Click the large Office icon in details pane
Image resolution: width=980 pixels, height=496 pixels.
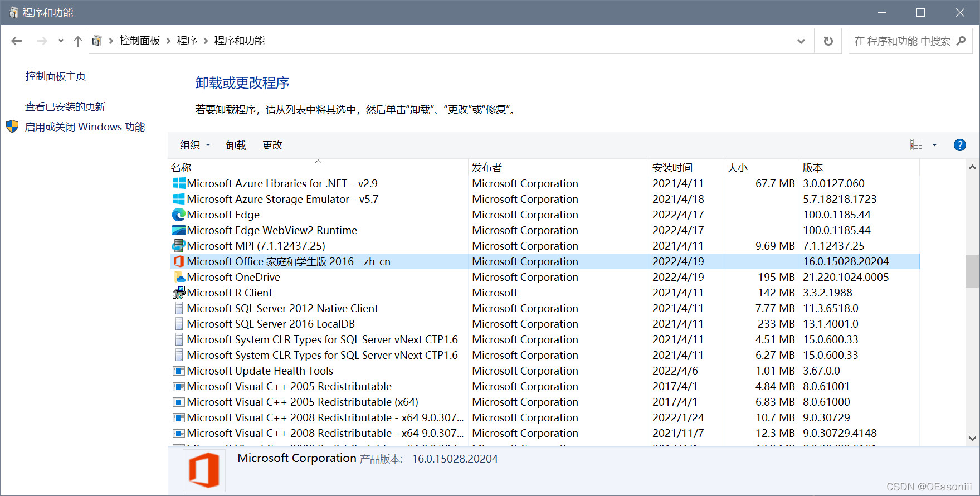[204, 471]
